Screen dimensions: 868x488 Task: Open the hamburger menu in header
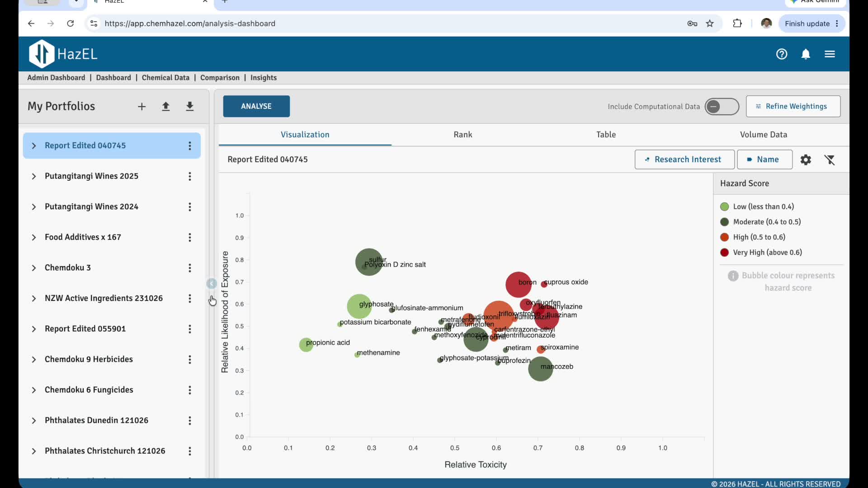click(830, 54)
